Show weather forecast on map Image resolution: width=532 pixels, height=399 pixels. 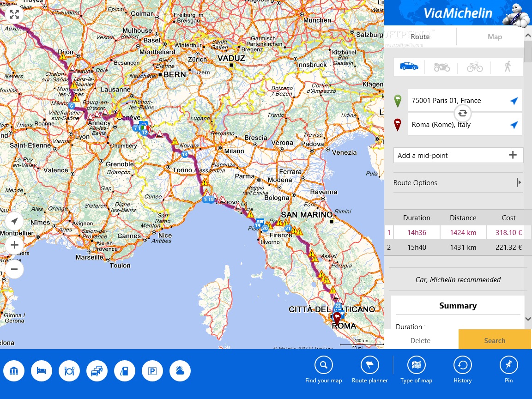pyautogui.click(x=180, y=371)
